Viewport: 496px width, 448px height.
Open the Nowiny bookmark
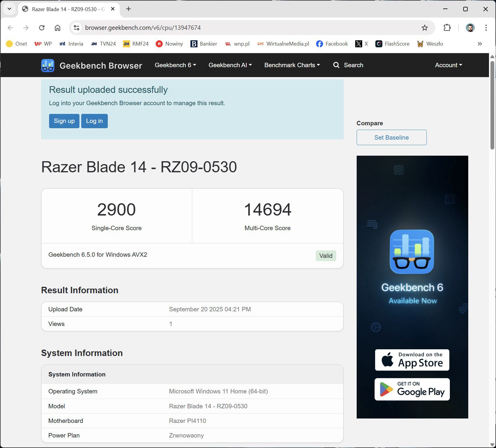tap(169, 44)
